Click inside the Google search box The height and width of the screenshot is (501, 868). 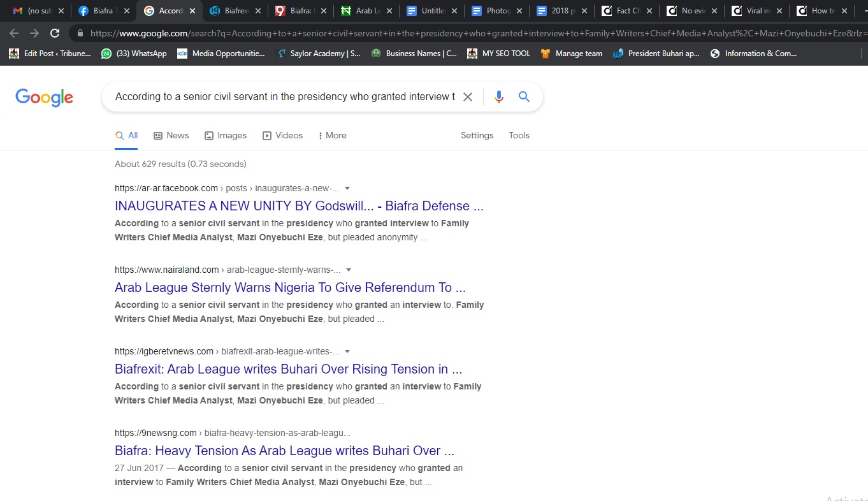285,97
